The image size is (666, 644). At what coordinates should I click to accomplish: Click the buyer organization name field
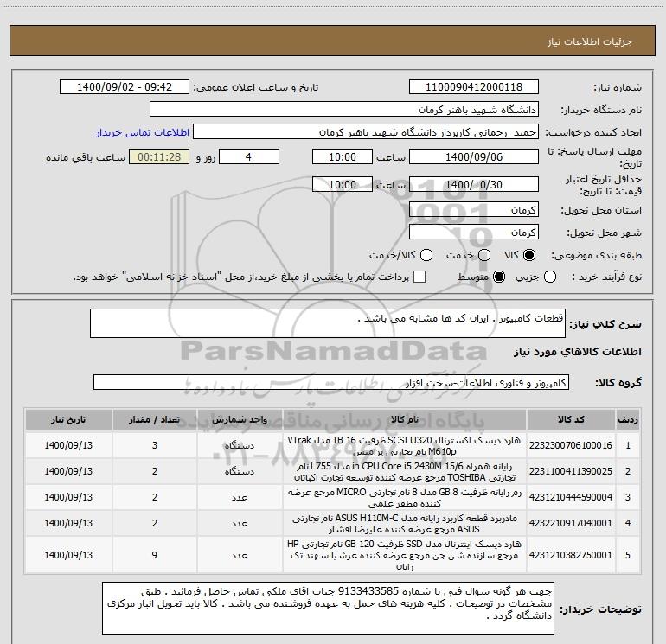tap(344, 110)
